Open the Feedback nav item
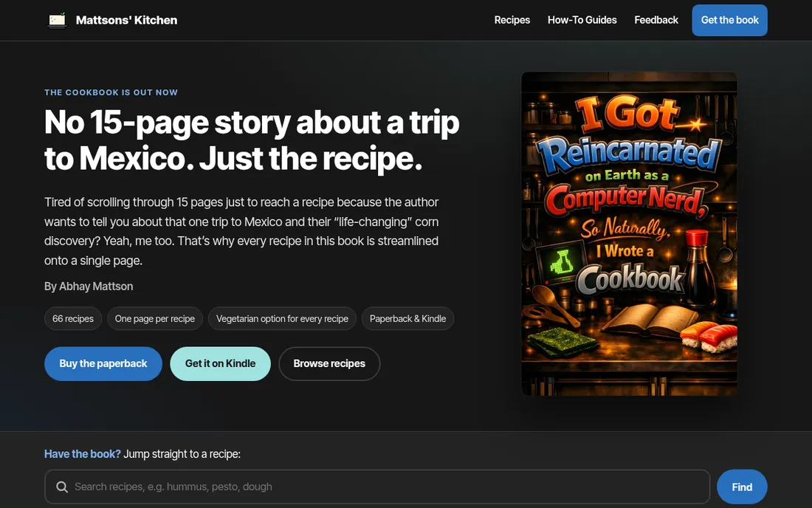Viewport: 812px width, 508px height. [656, 20]
